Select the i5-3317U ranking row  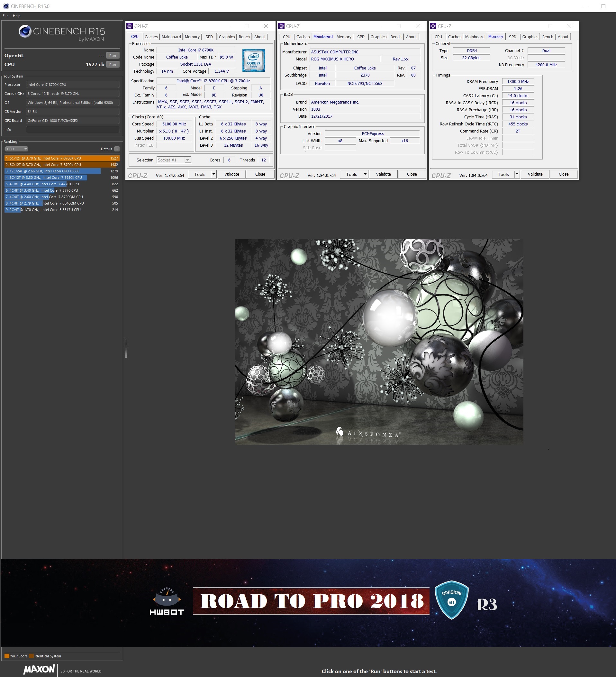tap(62, 210)
